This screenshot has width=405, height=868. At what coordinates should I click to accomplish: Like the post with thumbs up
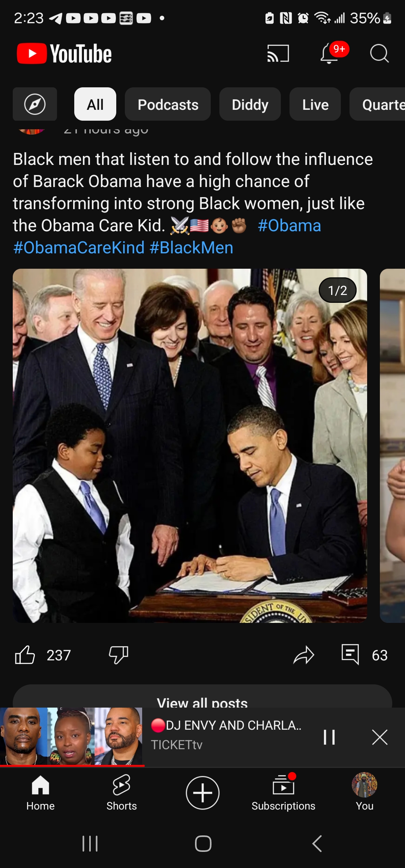click(x=25, y=655)
